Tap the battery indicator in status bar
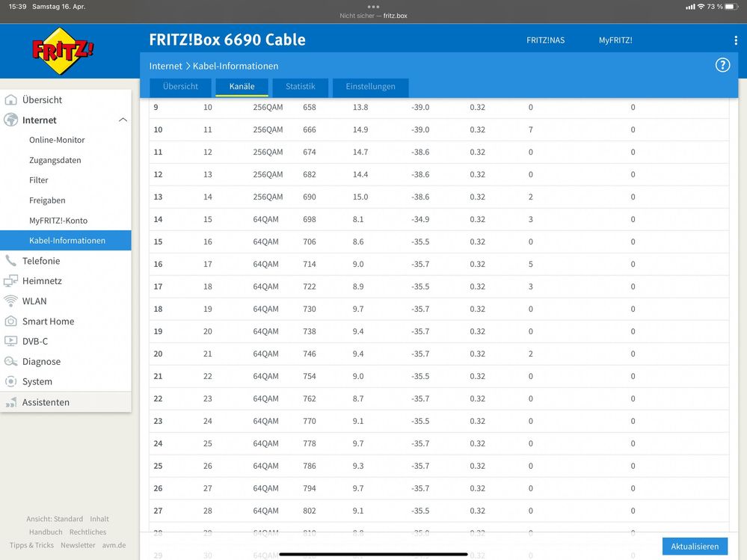747x560 pixels. click(x=731, y=7)
